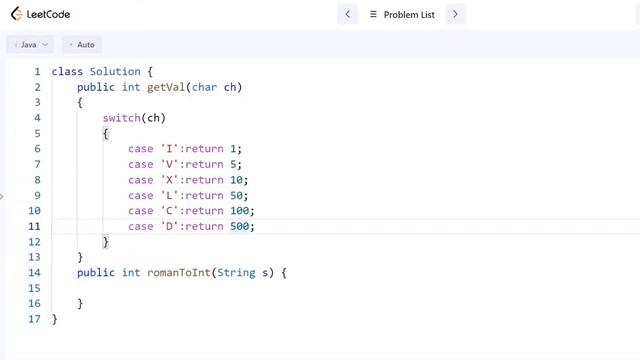Click the opening brace on line 3
Viewport: 640px width, 360px height.
coord(80,103)
